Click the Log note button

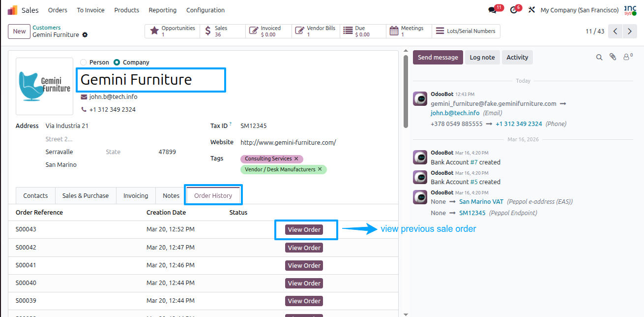pyautogui.click(x=482, y=57)
